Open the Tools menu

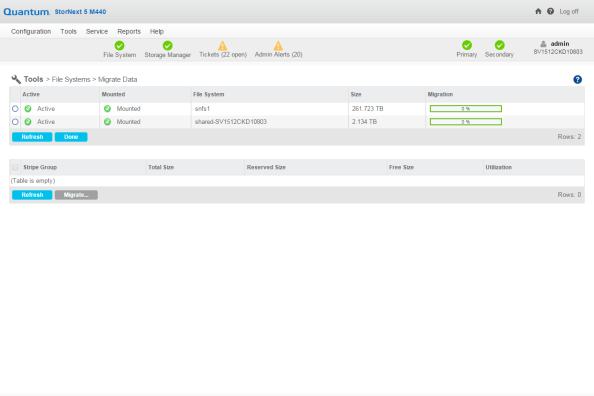[x=69, y=31]
